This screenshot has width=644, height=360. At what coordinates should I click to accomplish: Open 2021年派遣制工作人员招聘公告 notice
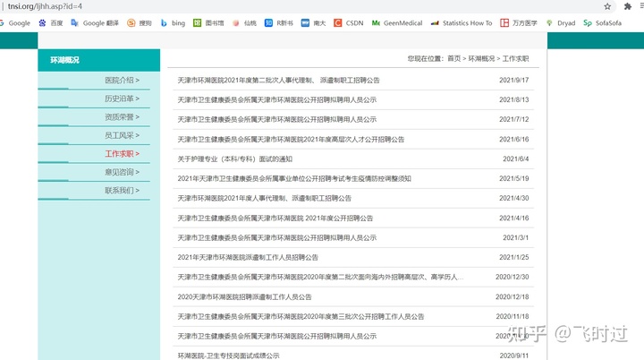248,258
